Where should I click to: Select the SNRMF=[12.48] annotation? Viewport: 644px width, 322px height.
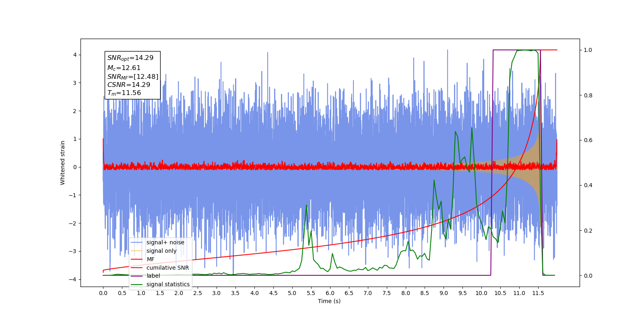tap(133, 76)
